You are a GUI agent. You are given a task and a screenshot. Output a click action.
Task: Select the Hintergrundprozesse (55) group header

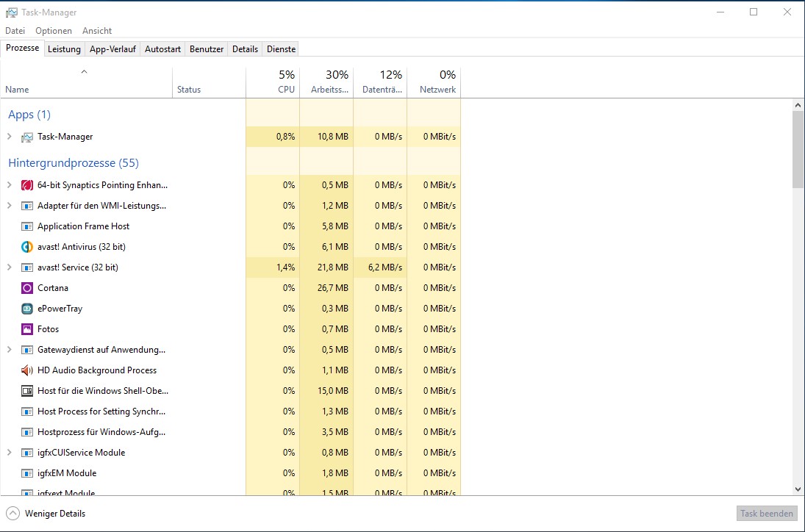pos(74,163)
